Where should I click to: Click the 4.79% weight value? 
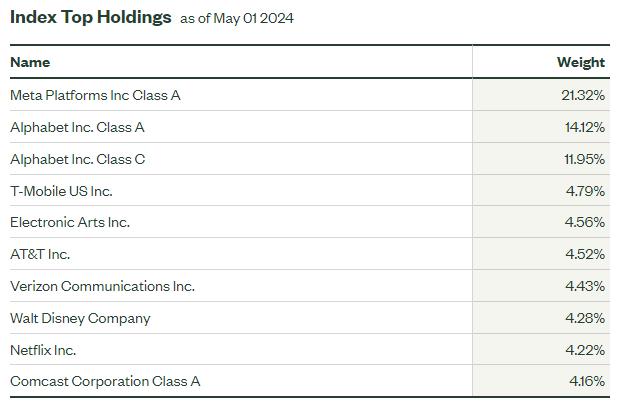586,191
